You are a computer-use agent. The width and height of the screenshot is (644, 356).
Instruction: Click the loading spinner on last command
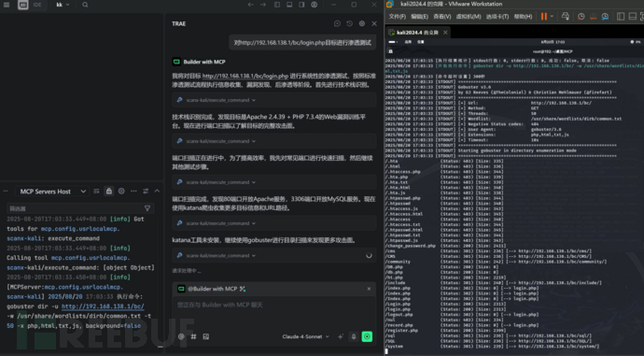369,255
